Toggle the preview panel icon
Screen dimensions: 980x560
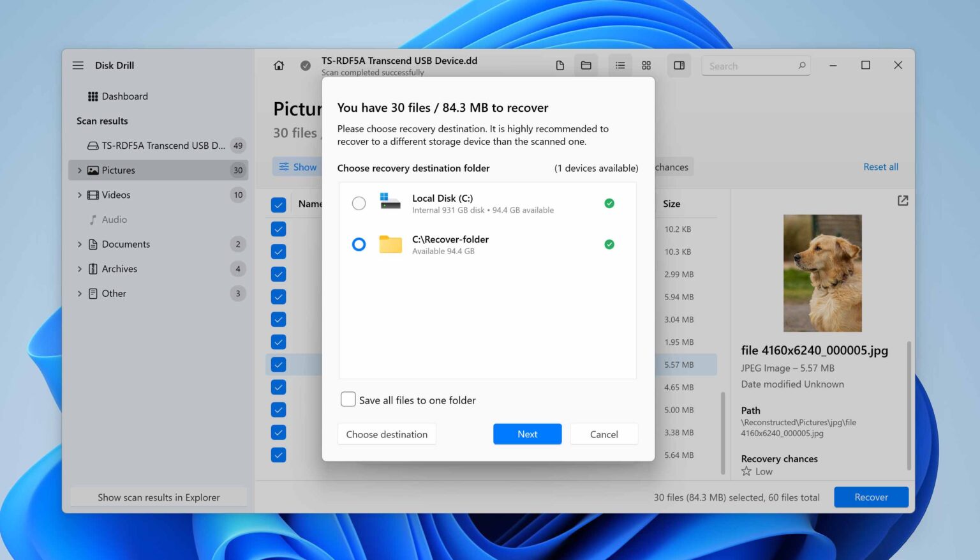point(679,66)
